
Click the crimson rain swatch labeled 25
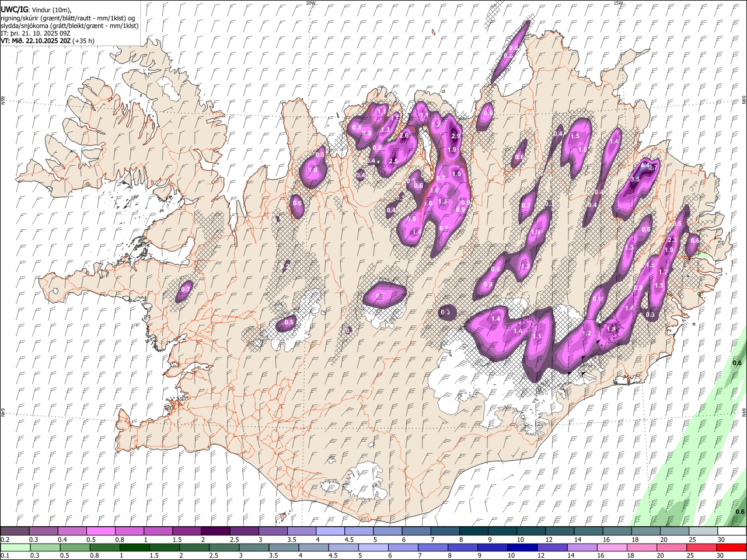pyautogui.click(x=701, y=548)
